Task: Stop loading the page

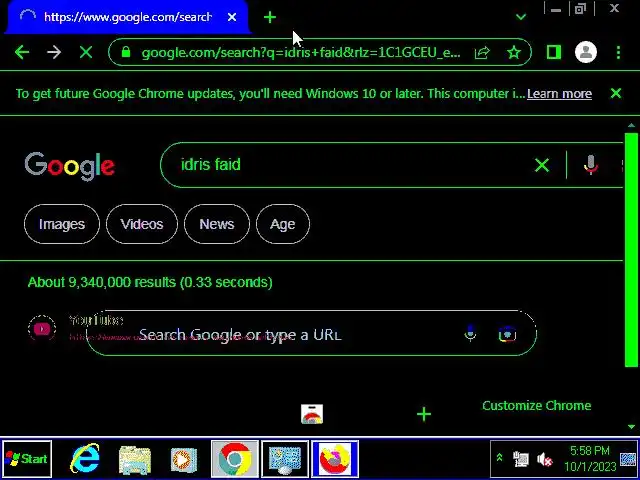Action: coord(86,52)
